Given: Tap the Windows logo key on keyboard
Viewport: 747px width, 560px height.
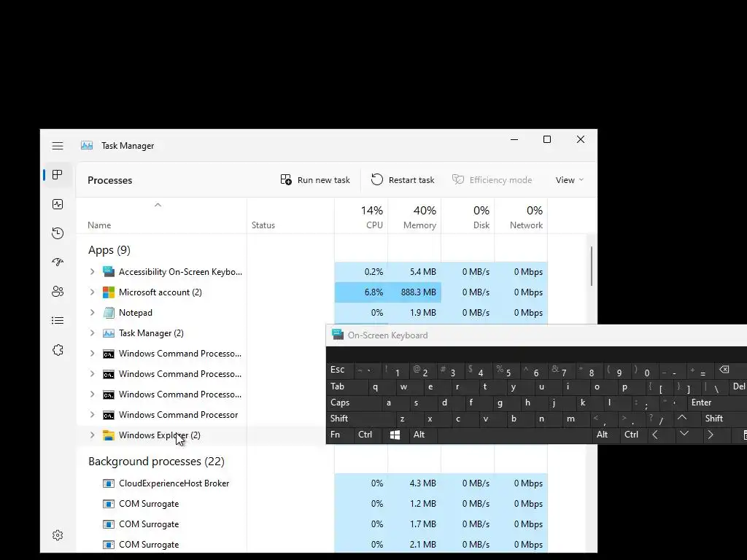Looking at the screenshot, I should pyautogui.click(x=395, y=435).
